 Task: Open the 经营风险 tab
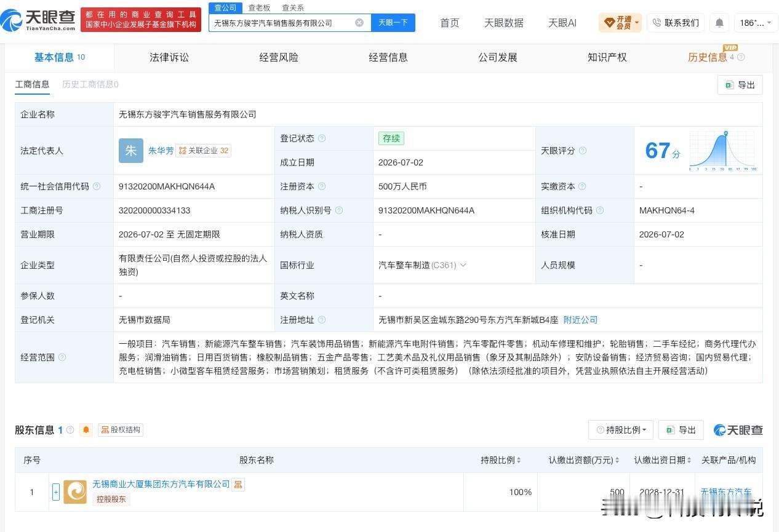click(279, 57)
